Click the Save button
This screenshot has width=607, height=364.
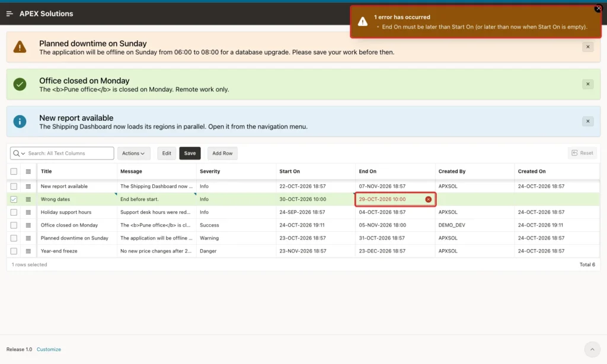tap(190, 154)
